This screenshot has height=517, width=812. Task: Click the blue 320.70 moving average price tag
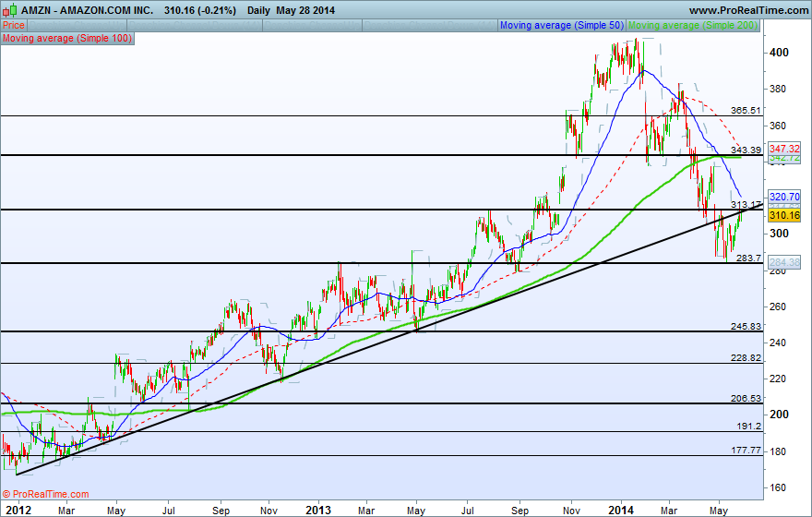[784, 197]
